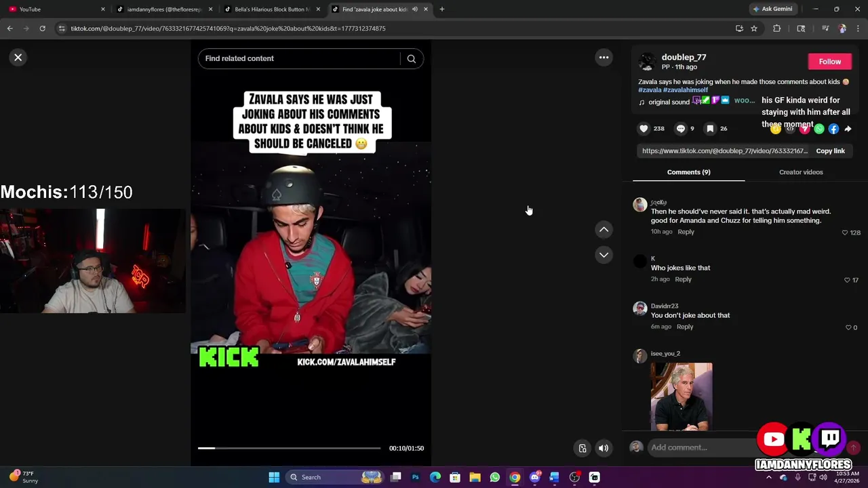The width and height of the screenshot is (868, 488).
Task: Click search magnifier in Find related content
Action: pos(411,58)
